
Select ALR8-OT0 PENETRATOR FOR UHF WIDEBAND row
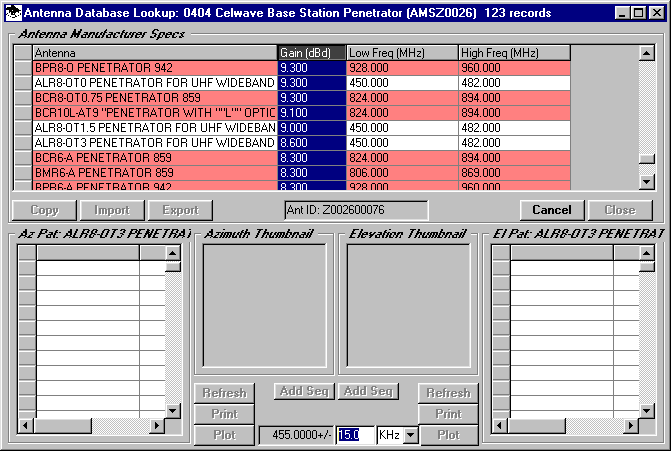coord(292,83)
